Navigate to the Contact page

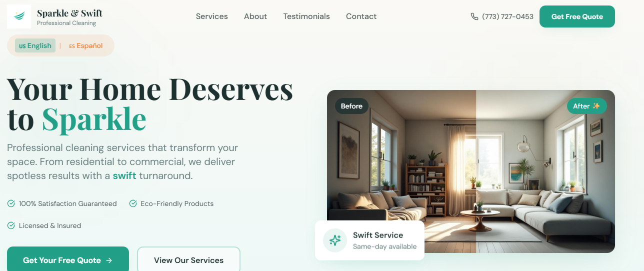(x=361, y=16)
